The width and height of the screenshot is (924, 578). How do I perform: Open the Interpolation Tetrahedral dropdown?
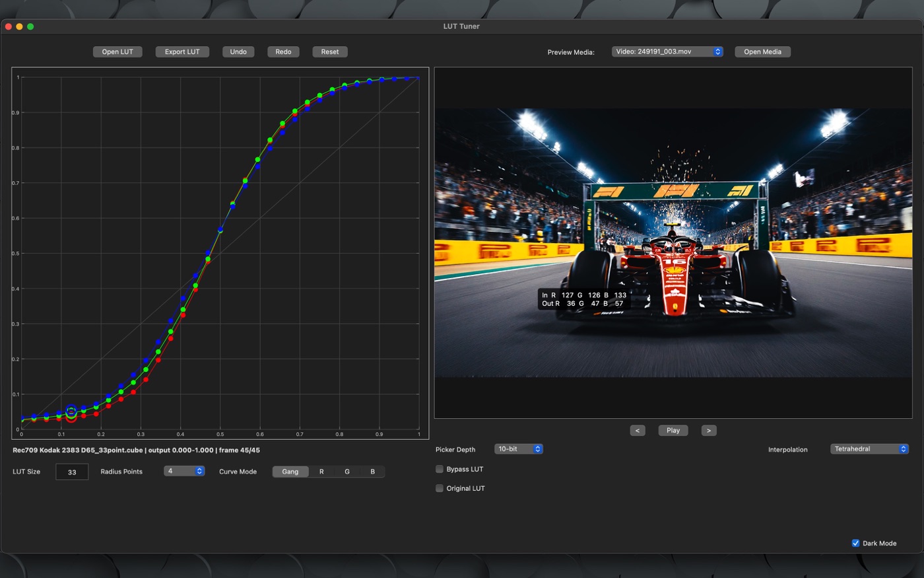(869, 449)
